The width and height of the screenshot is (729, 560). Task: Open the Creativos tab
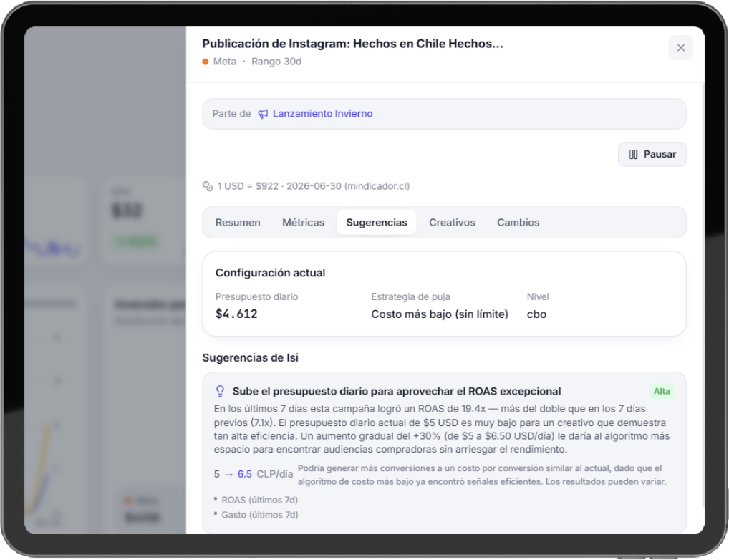point(452,223)
